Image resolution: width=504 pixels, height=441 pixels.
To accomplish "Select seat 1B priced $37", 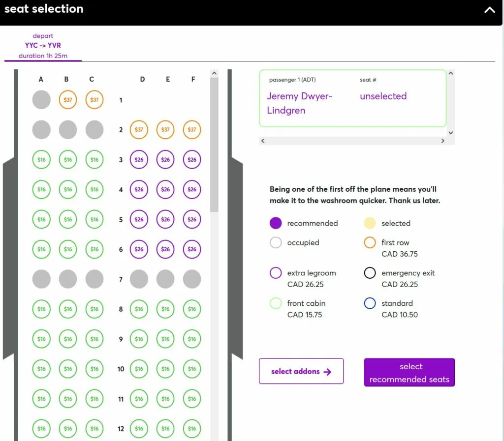I will [x=68, y=100].
